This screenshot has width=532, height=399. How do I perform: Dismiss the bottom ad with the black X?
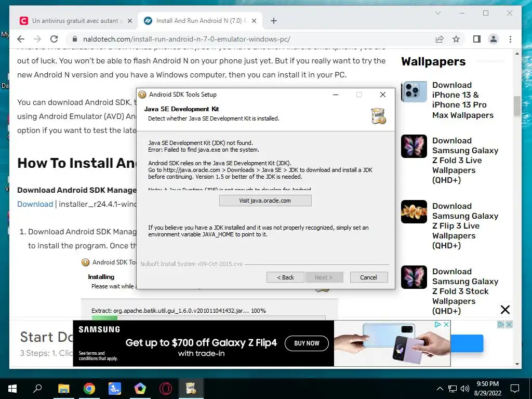pos(505,310)
